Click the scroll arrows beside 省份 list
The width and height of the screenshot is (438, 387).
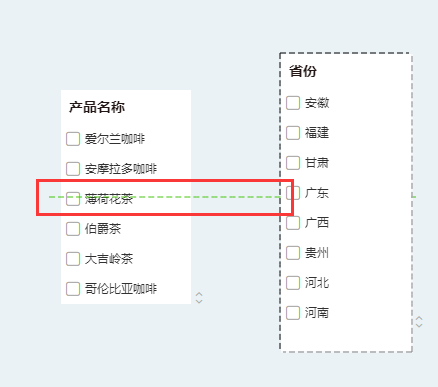[419, 322]
